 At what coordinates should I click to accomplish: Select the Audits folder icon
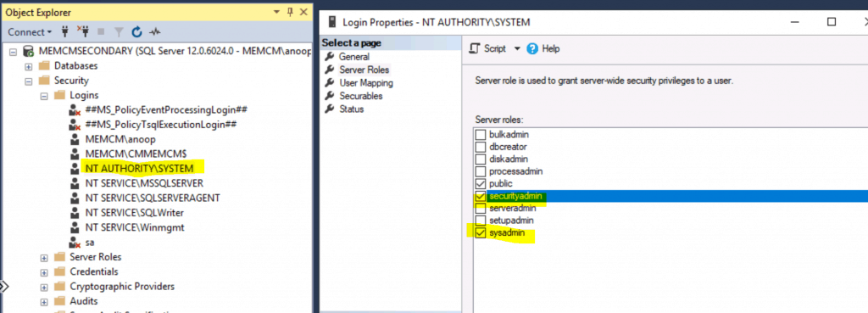[x=60, y=301]
